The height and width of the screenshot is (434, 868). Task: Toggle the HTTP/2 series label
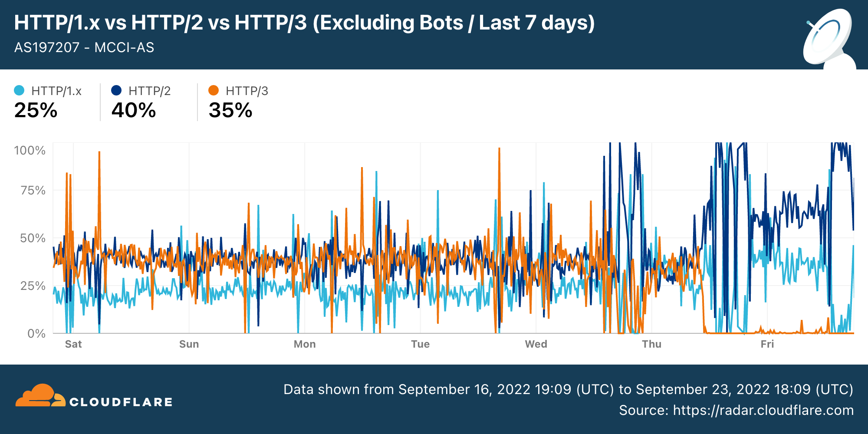point(150,91)
